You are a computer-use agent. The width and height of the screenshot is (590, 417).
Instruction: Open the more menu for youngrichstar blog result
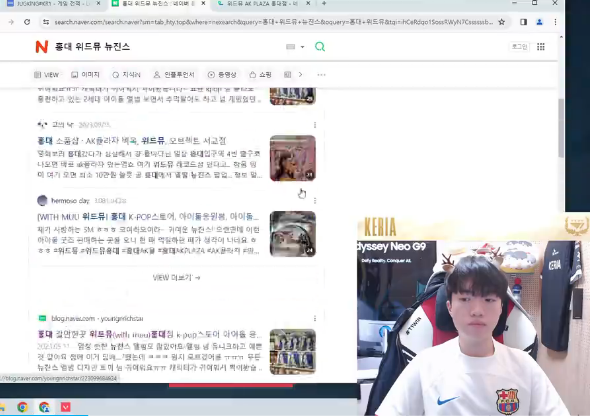coord(315,318)
